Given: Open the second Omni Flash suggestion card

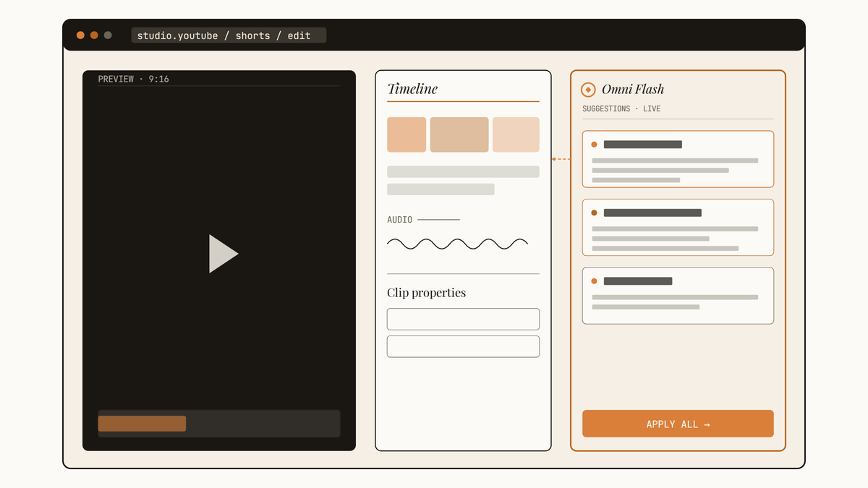Looking at the screenshot, I should point(678,228).
